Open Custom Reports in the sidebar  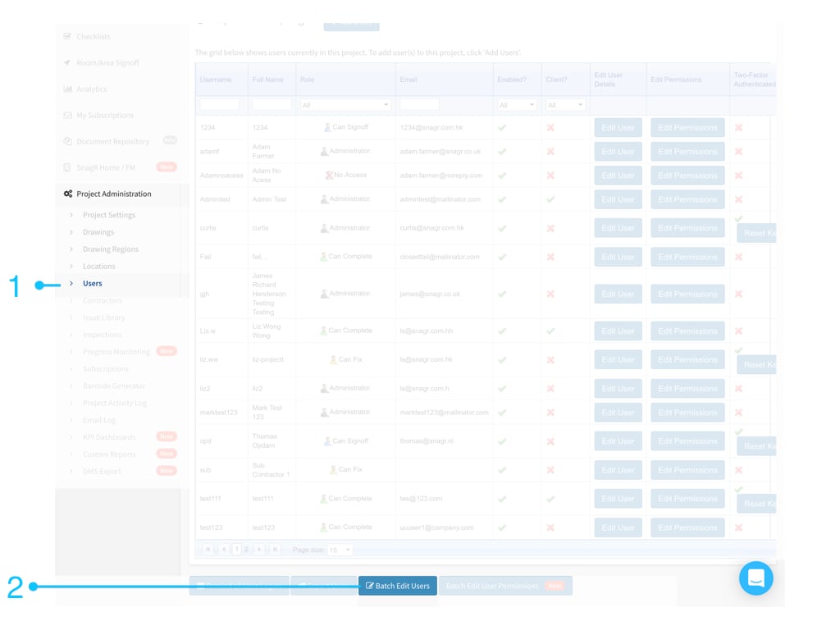[x=109, y=454]
